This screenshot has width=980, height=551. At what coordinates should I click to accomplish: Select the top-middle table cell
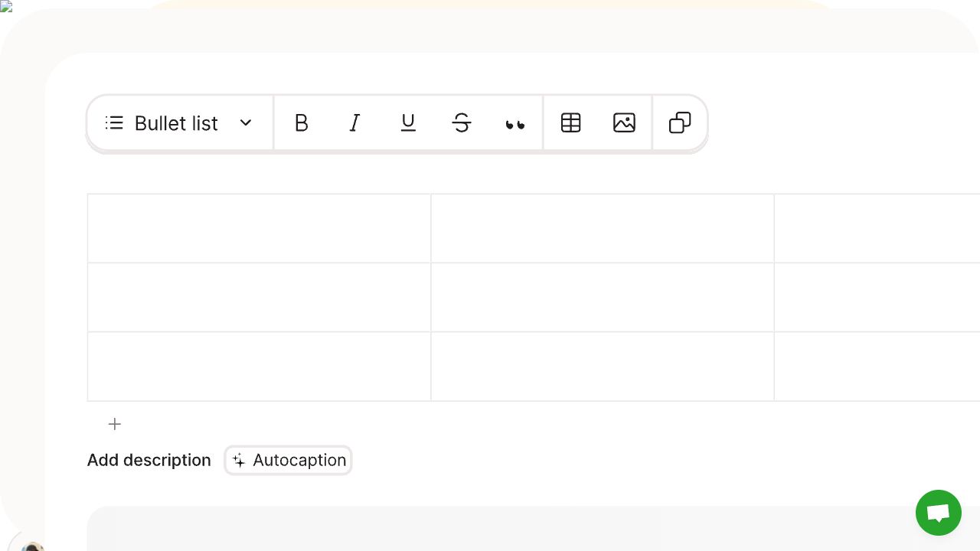(x=602, y=228)
